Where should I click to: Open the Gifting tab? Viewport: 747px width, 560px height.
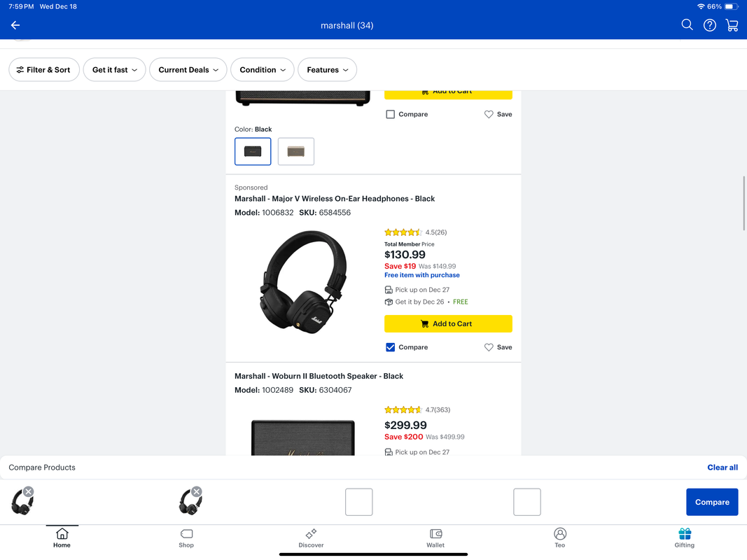coord(685,538)
